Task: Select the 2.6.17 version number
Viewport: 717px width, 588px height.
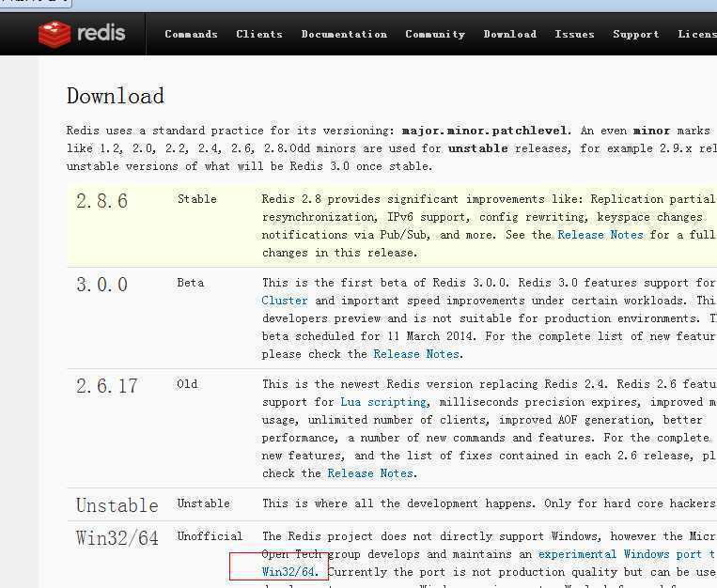Action: pos(106,386)
